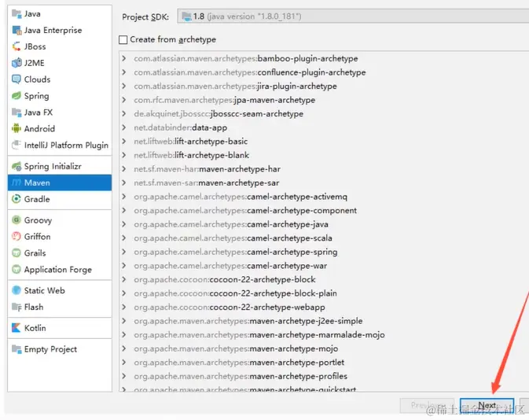529x420 pixels.
Task: Select maven-archetype-profiles row
Action: 241,376
